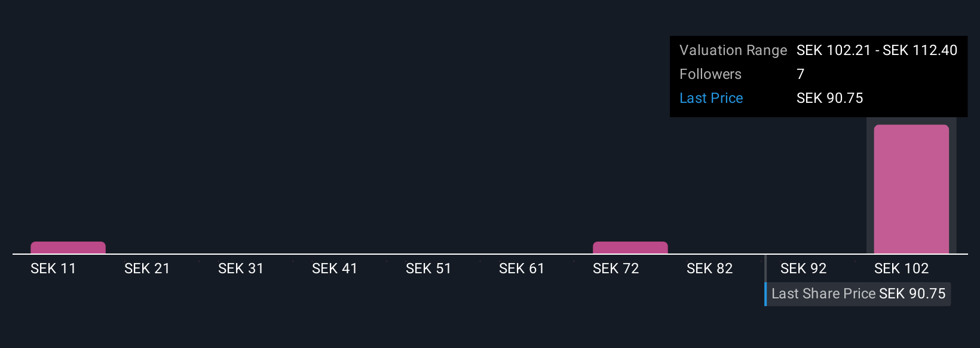Click the SEK 102.21 - SEK 112.40 range value
Viewport: 980px width, 348px height.
pos(877,50)
